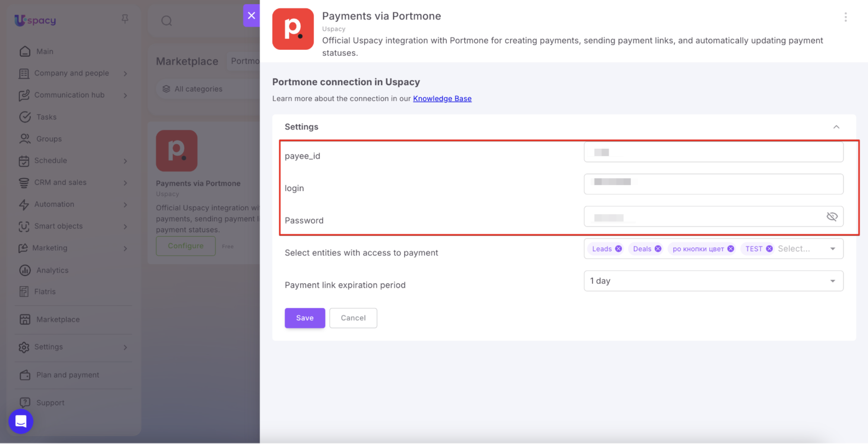Open Support menu item
The image size is (868, 444).
(x=50, y=403)
